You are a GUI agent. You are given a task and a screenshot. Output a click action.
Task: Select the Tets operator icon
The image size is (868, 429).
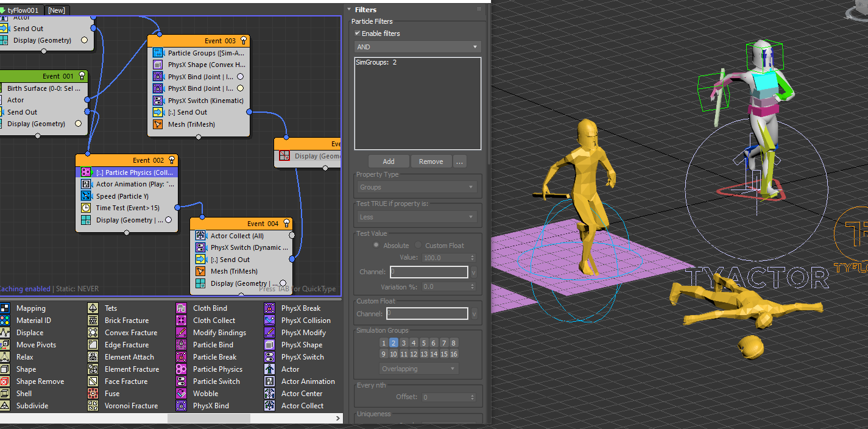click(x=93, y=308)
